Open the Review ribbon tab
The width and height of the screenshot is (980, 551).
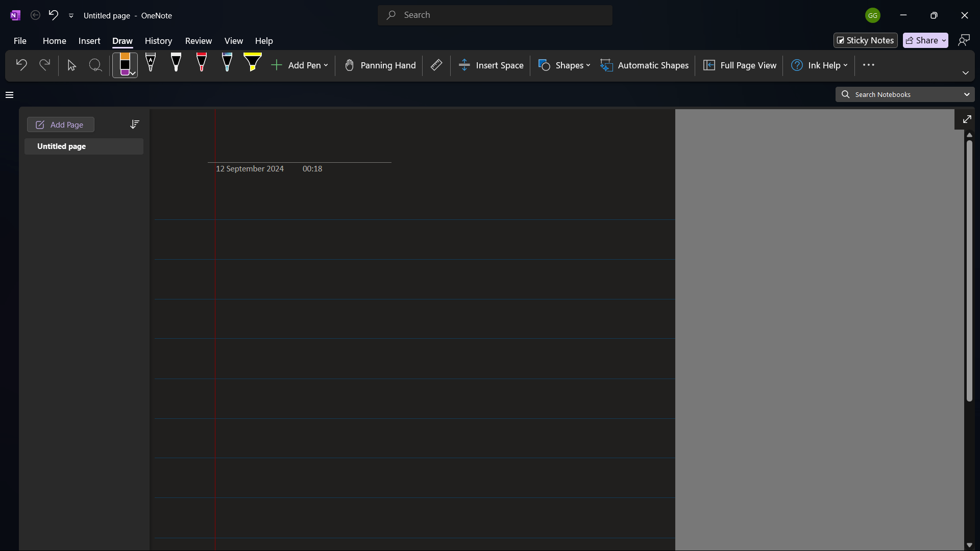point(198,41)
